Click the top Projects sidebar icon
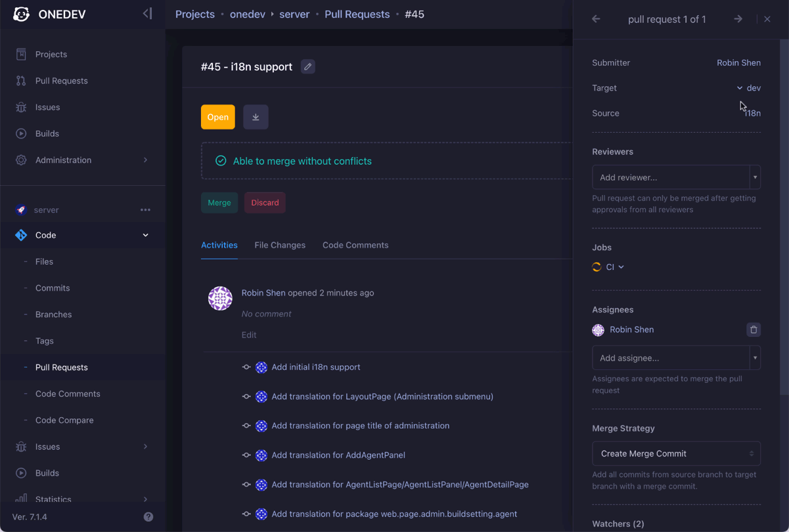789x532 pixels. pyautogui.click(x=21, y=54)
